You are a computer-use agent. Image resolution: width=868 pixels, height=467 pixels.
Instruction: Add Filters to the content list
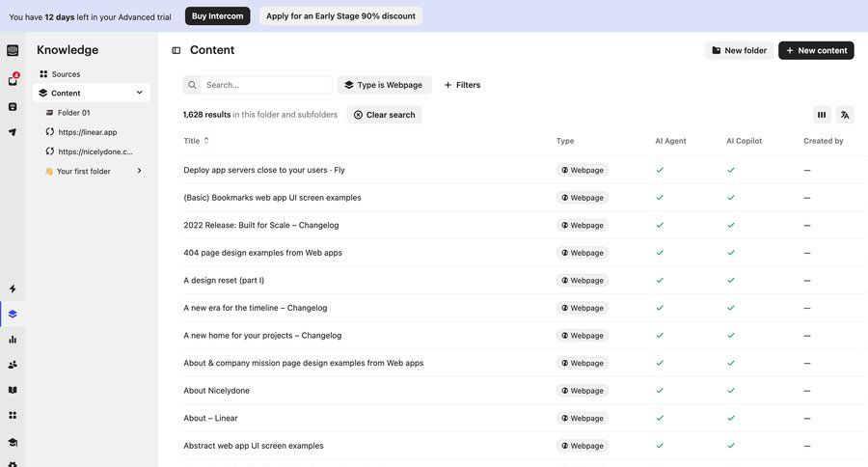462,85
